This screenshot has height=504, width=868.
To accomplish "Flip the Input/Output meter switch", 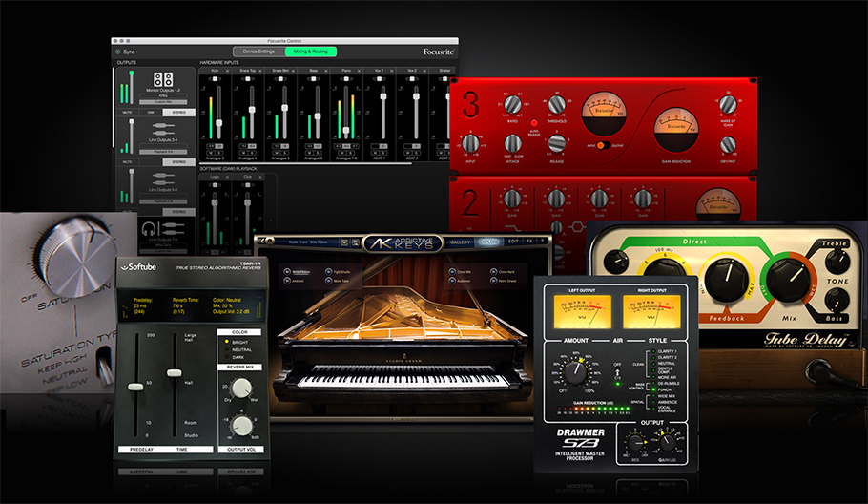I will (604, 146).
